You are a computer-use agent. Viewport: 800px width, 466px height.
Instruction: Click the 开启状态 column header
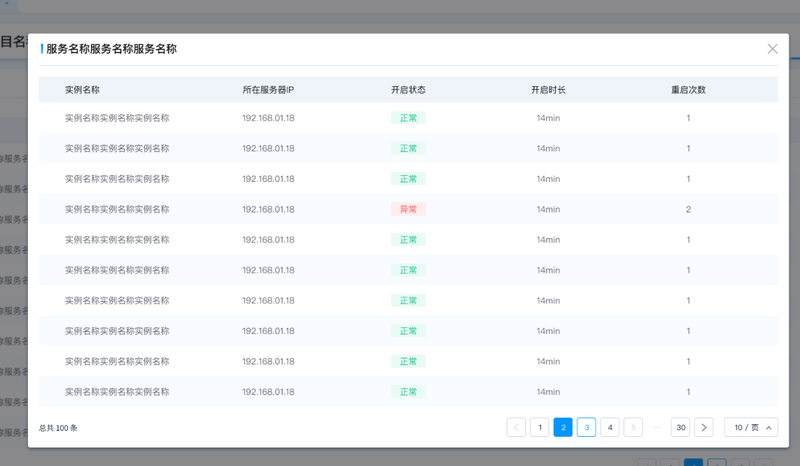(x=408, y=90)
